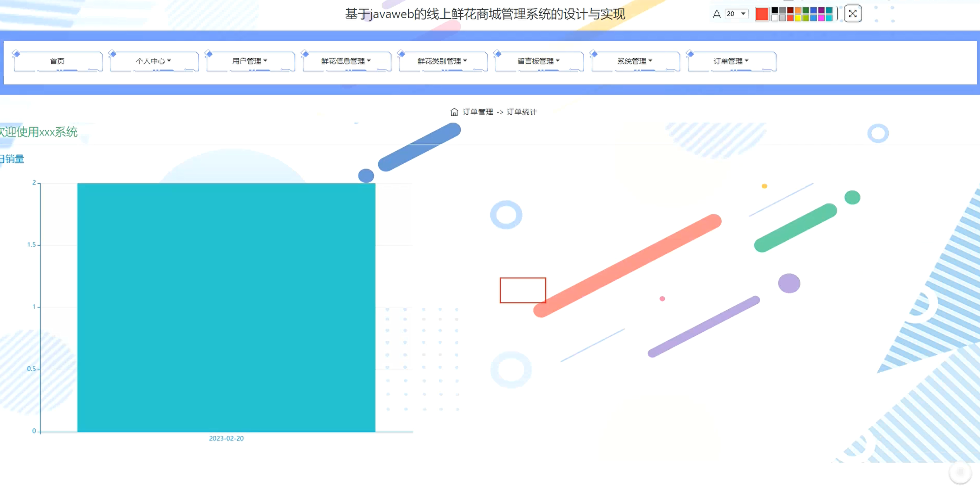Click the 日销量 chart title
This screenshot has height=487, width=980.
pyautogui.click(x=12, y=158)
